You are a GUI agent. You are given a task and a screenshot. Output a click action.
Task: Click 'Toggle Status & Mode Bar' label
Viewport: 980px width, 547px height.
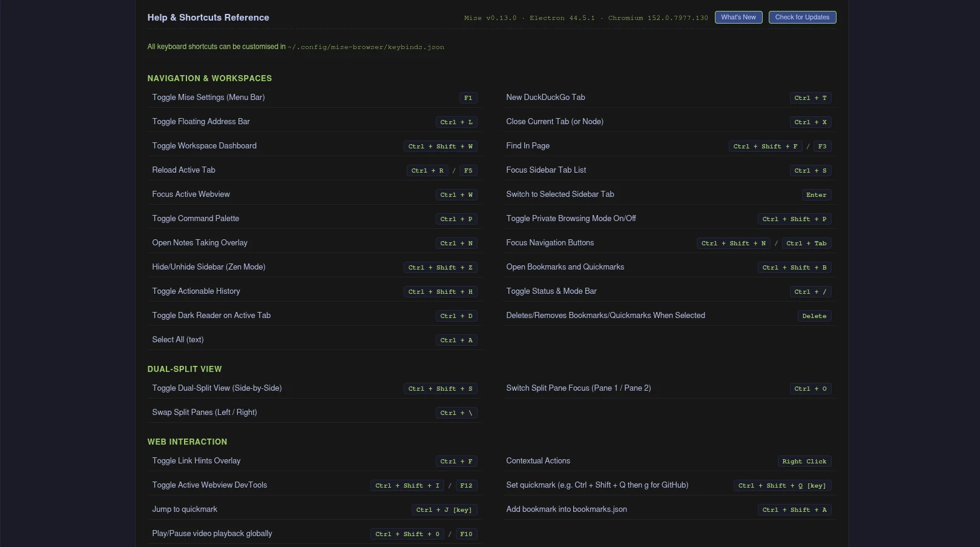(551, 291)
